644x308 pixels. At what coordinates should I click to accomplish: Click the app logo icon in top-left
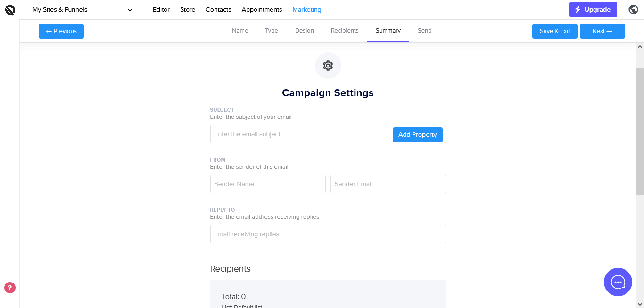[x=10, y=9]
